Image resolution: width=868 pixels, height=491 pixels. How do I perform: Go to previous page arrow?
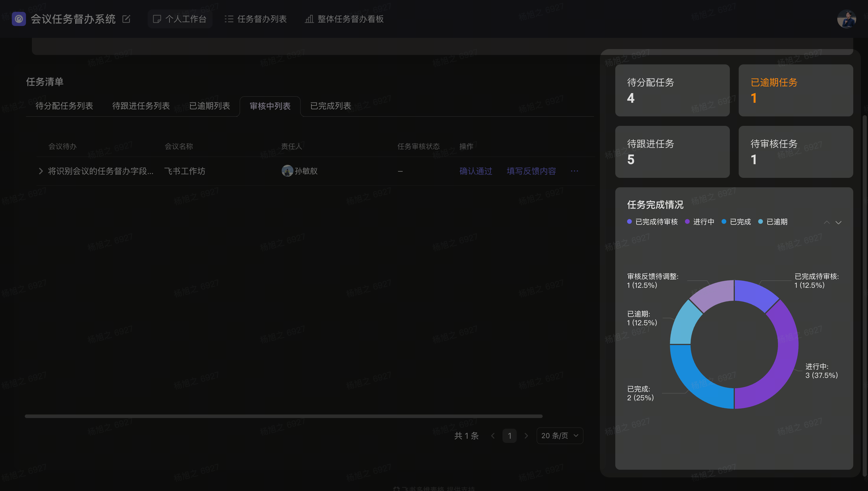pyautogui.click(x=493, y=436)
